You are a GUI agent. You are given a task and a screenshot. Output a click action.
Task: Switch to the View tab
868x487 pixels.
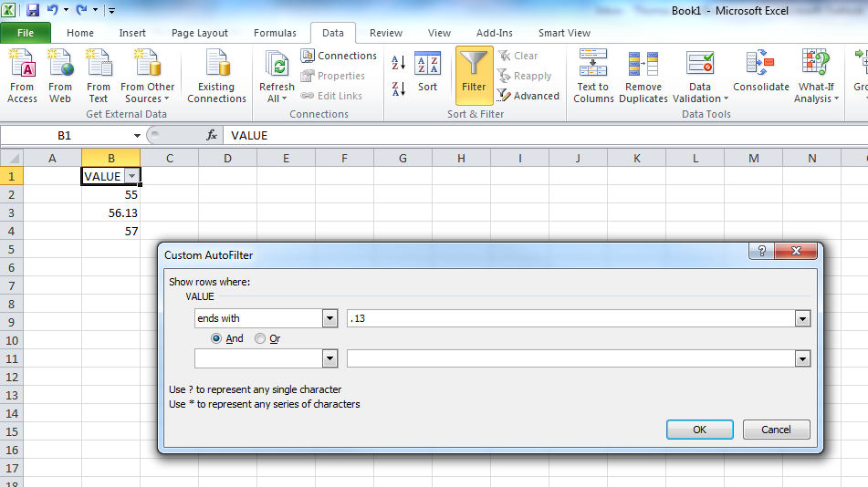point(439,33)
